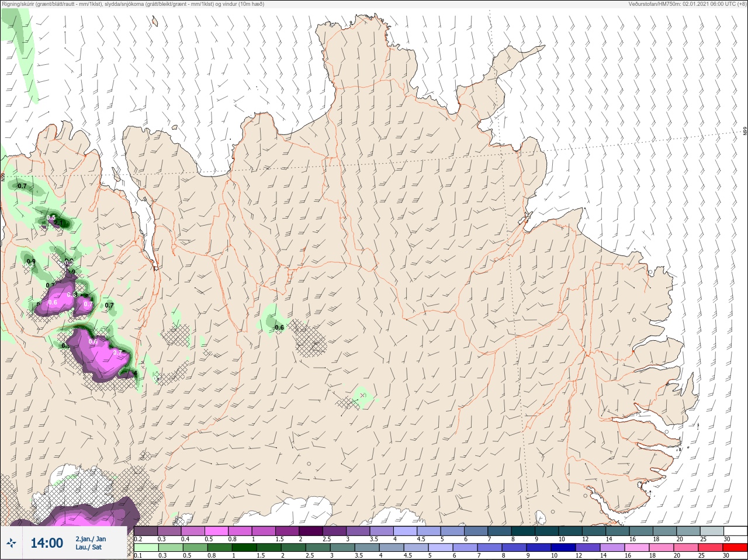This screenshot has width=748, height=560.
Task: Select the white 30 swatch ending the upper legend row
Action: point(736,531)
